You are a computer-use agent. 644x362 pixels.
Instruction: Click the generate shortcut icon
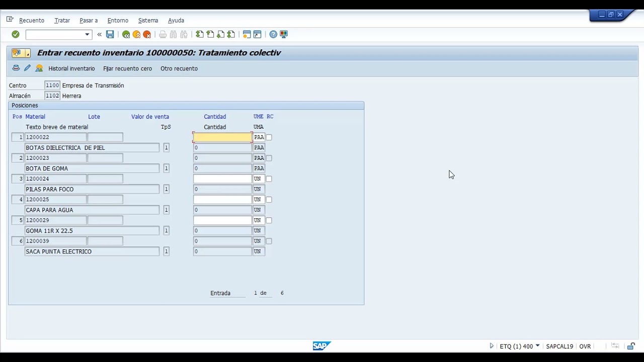[x=257, y=34]
